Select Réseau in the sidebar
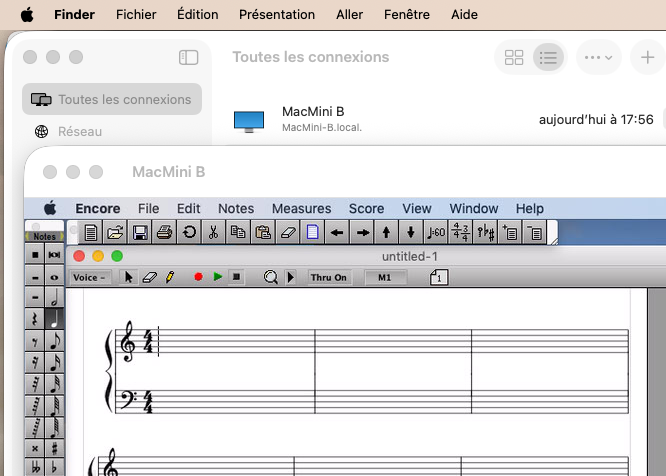 tap(80, 131)
